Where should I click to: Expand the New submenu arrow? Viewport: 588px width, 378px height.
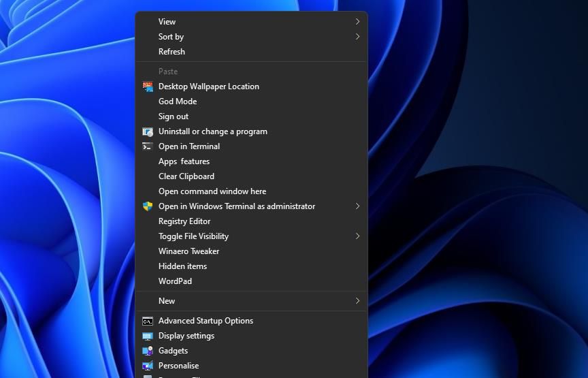[357, 301]
